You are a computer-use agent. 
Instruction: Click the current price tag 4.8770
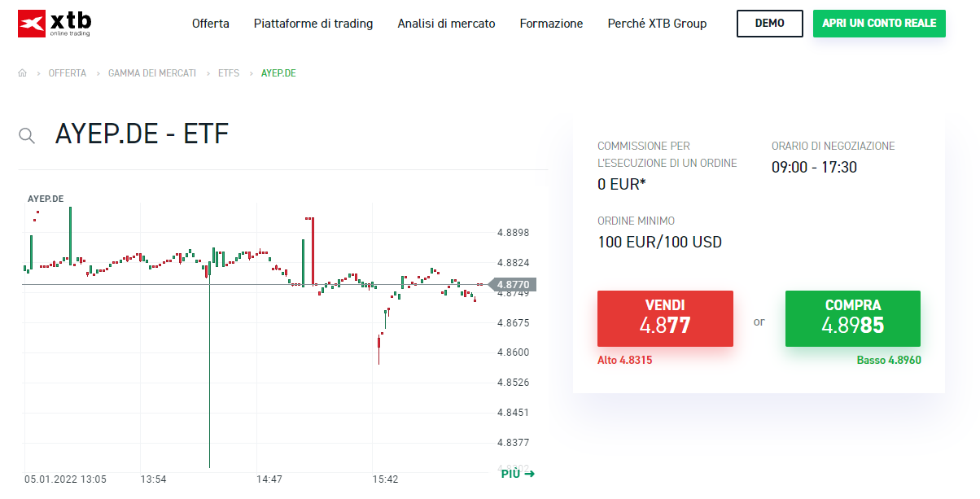(512, 285)
